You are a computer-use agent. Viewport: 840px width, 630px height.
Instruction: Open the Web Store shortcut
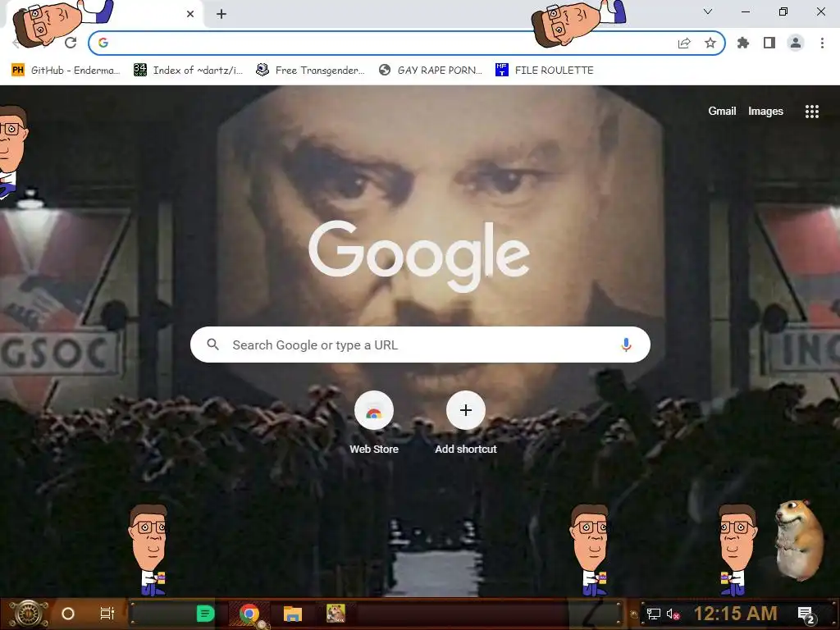tap(374, 422)
